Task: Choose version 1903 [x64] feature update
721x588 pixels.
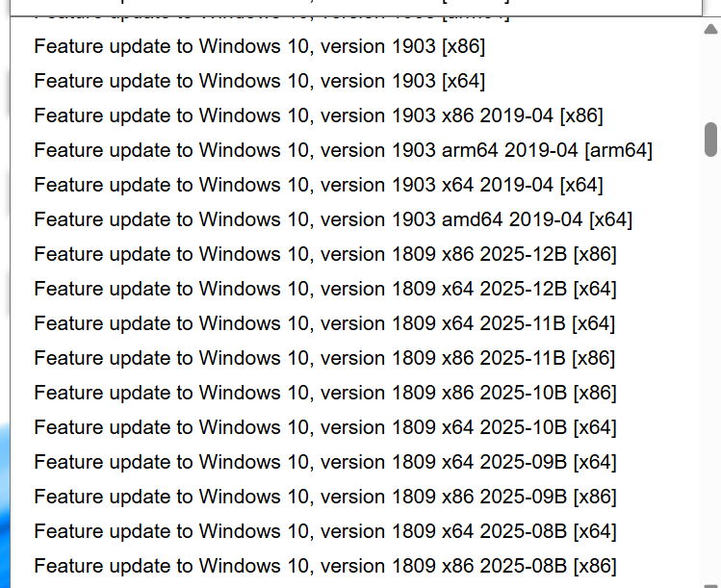Action: click(259, 81)
